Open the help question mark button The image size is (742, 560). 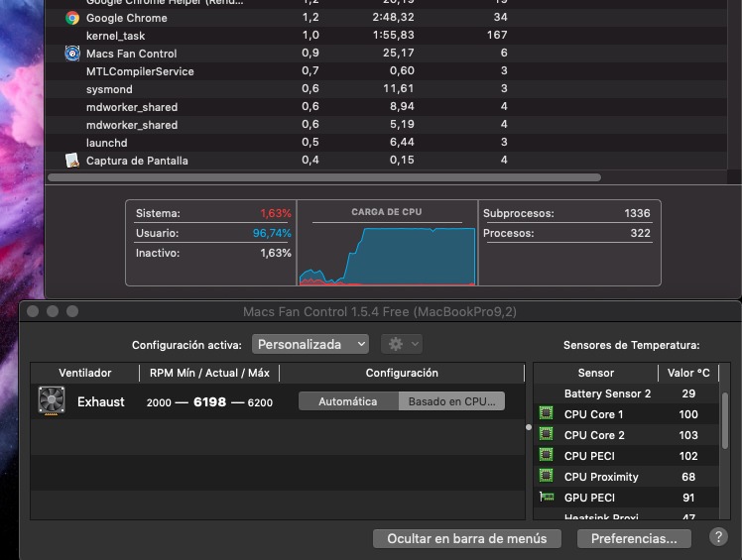718,537
